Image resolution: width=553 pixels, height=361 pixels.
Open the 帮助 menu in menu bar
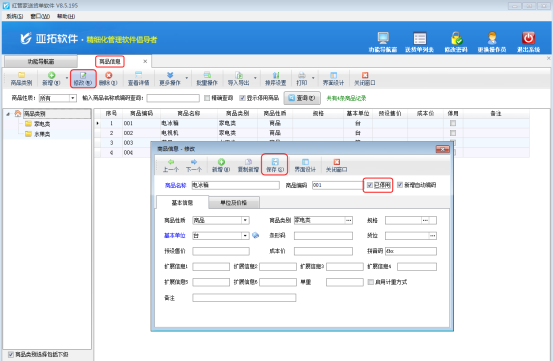click(66, 16)
